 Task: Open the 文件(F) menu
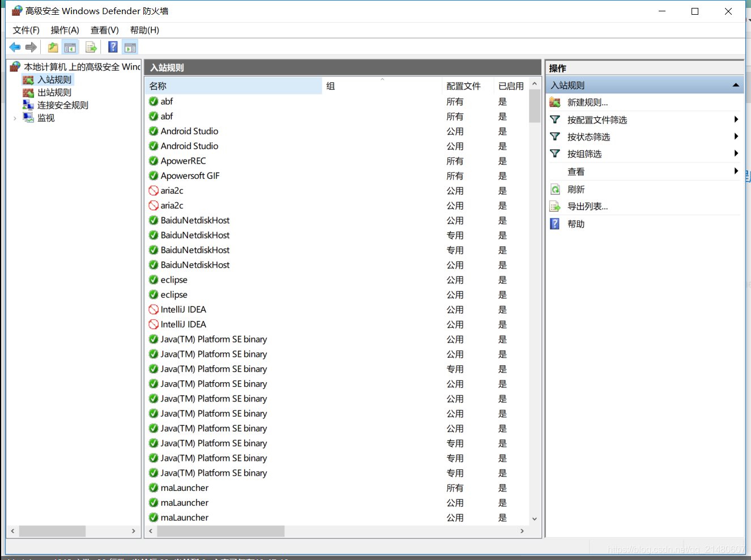[26, 30]
